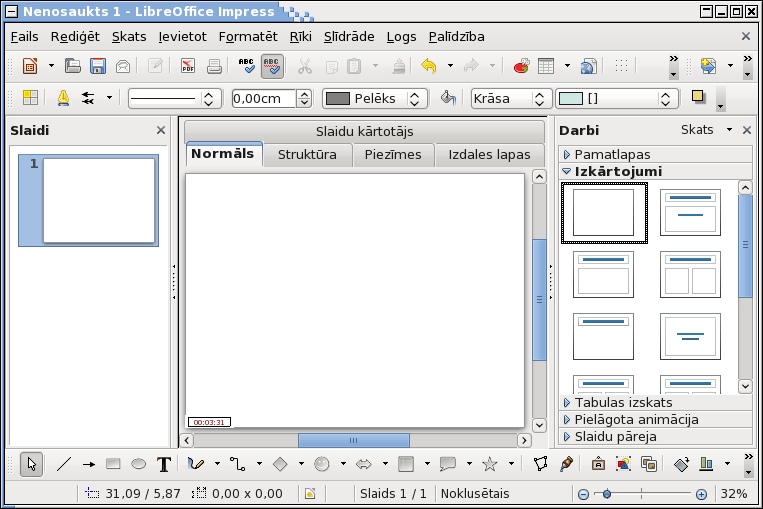This screenshot has height=509, width=763.
Task: Open the Ievietot menu
Action: [x=182, y=37]
